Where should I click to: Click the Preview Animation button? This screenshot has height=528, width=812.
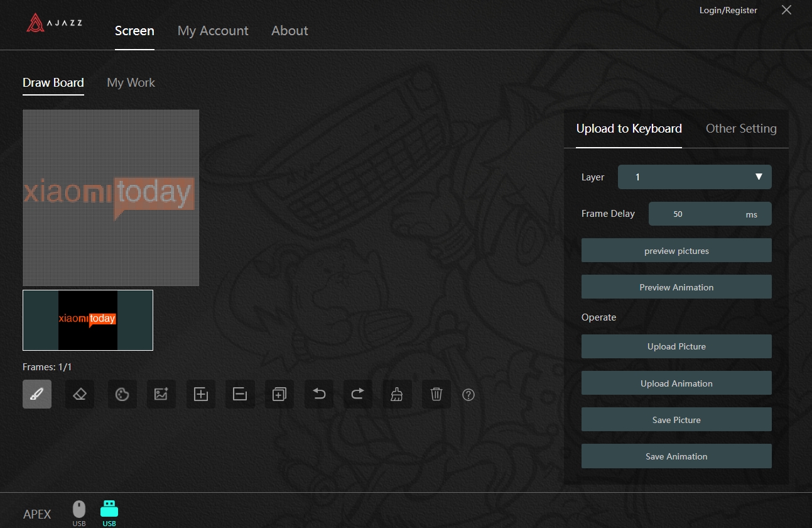coord(676,287)
